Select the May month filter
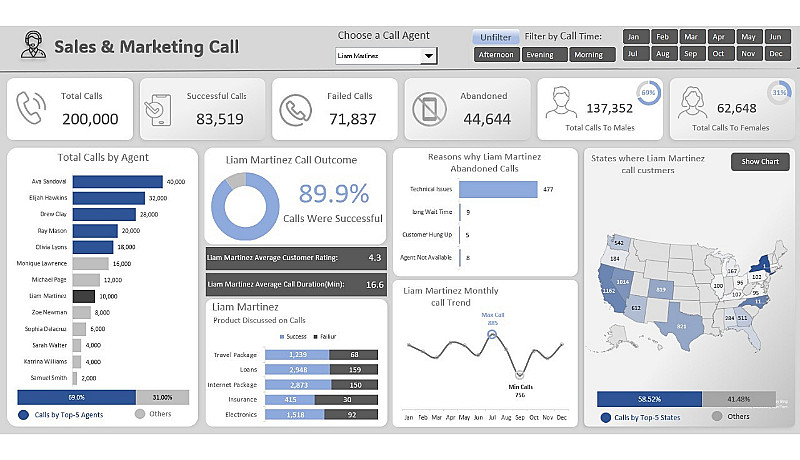 coord(749,37)
